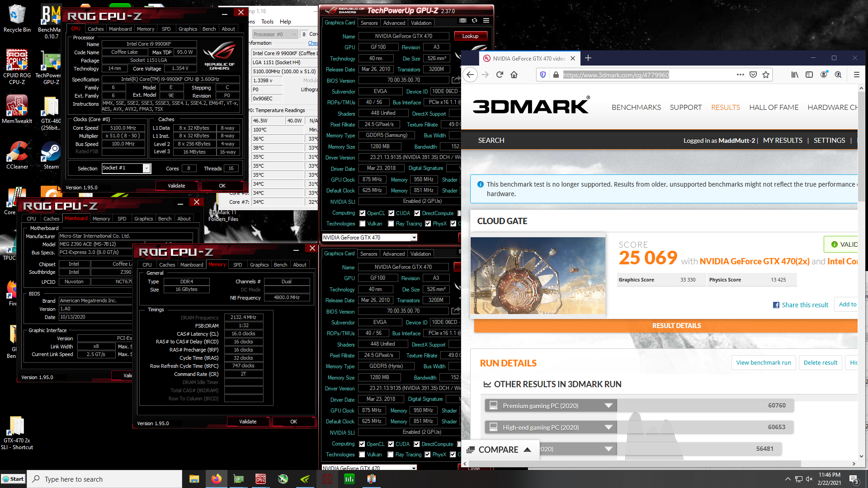Screen dimensions: 868x488
Task: Bookmark this page with the star icon
Action: point(766,75)
